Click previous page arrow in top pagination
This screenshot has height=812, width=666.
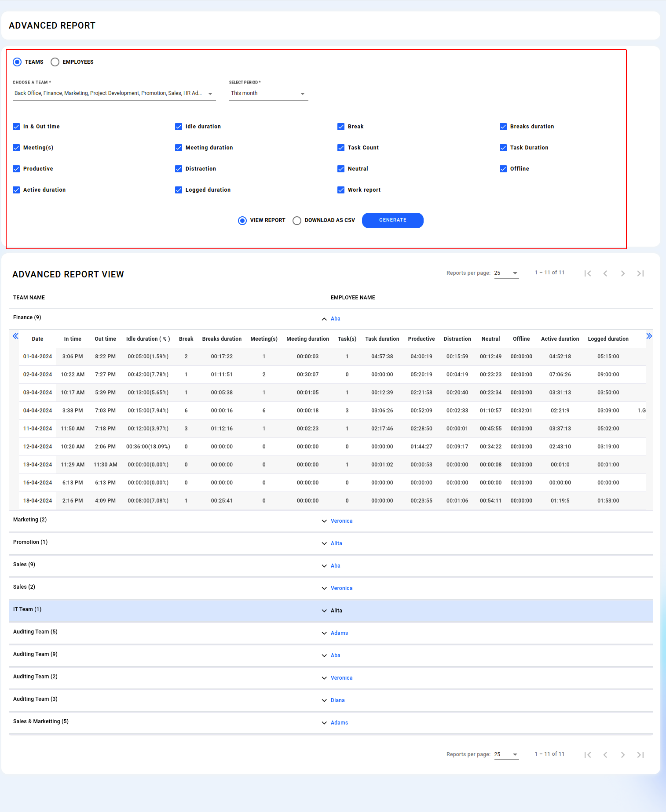605,273
